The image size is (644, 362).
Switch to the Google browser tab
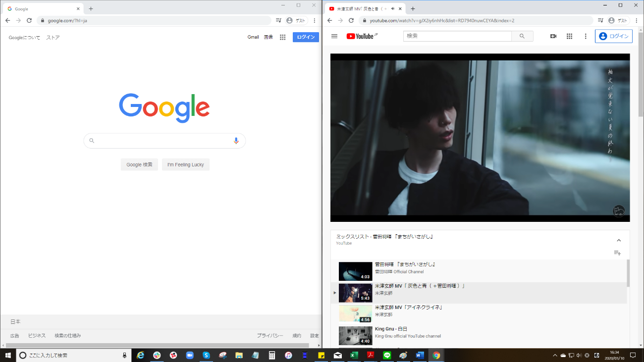(43, 8)
